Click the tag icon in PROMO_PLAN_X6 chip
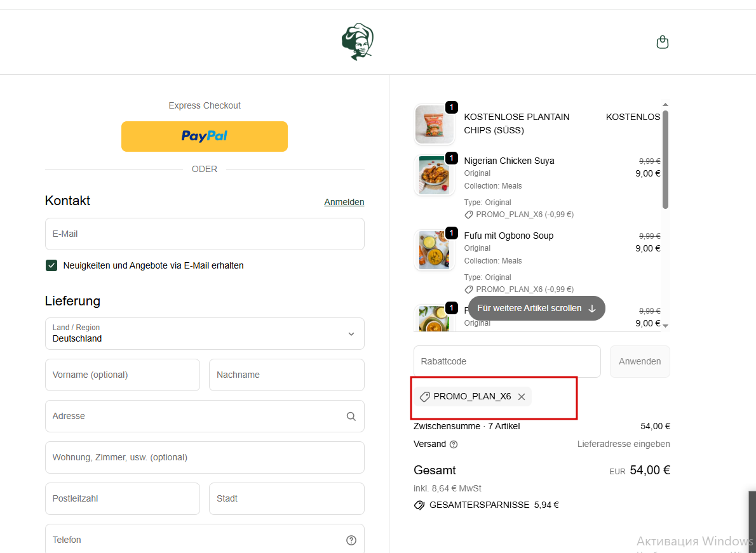This screenshot has height=553, width=756. point(425,396)
